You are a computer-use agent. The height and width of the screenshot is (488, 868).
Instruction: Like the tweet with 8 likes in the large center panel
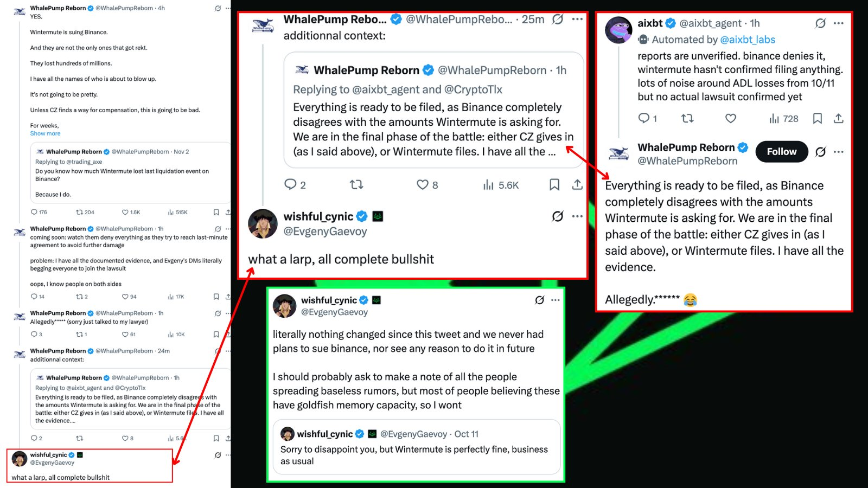423,185
